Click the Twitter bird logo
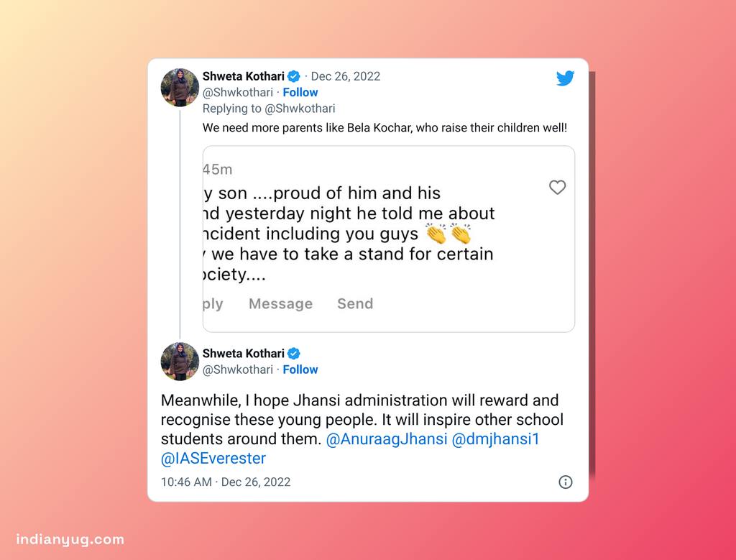The image size is (736, 560). point(565,78)
